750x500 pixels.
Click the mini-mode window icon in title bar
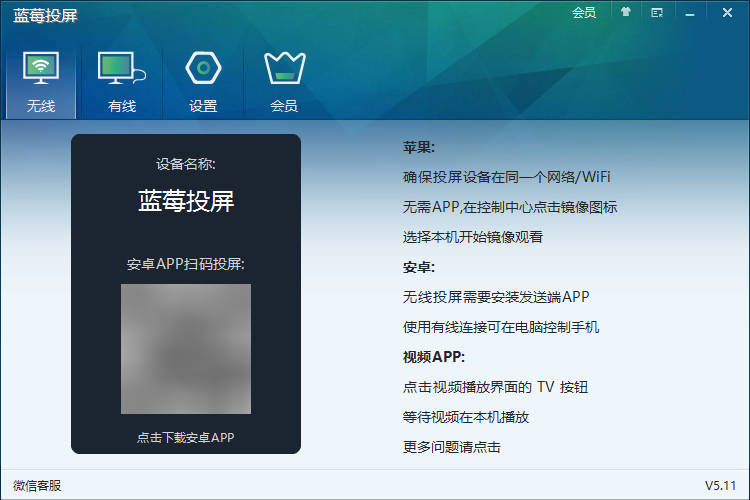click(657, 13)
